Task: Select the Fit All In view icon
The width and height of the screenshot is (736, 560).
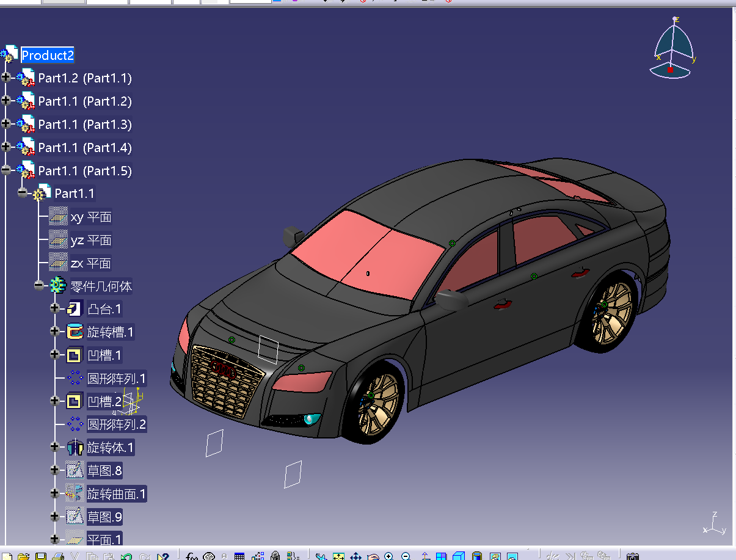Action: pos(338,556)
